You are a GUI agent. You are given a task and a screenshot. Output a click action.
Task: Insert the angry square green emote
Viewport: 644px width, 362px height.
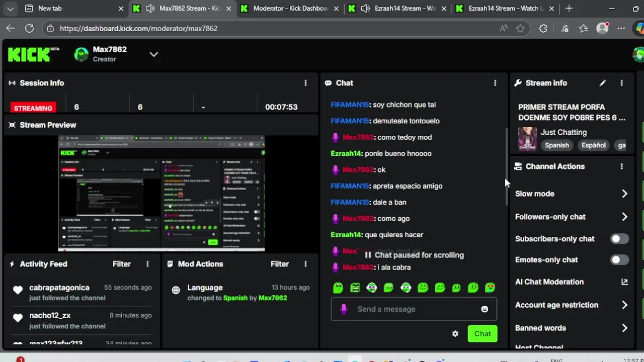pos(355,288)
